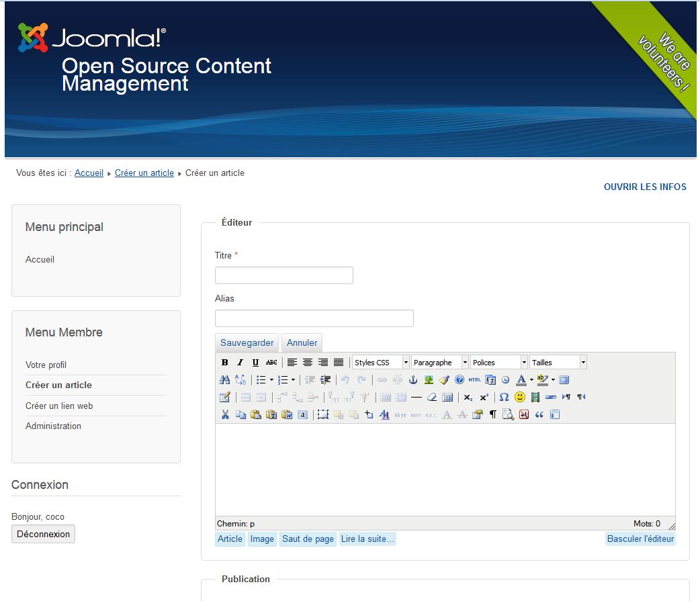Open Tailles font size dropdown
The image size is (700, 601).
pyautogui.click(x=558, y=363)
